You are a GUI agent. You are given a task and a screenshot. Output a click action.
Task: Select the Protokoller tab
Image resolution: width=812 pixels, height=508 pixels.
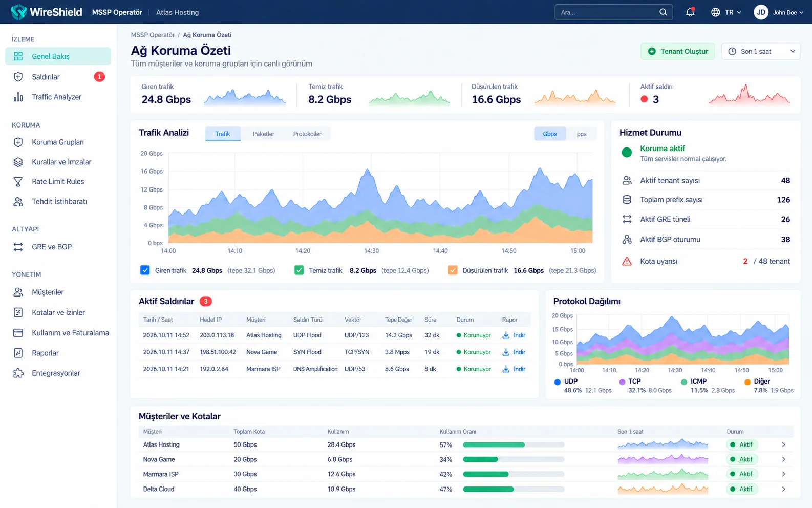(x=307, y=134)
